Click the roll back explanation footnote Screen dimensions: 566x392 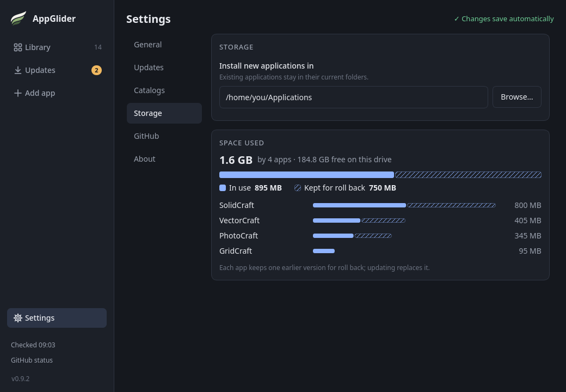click(x=324, y=267)
